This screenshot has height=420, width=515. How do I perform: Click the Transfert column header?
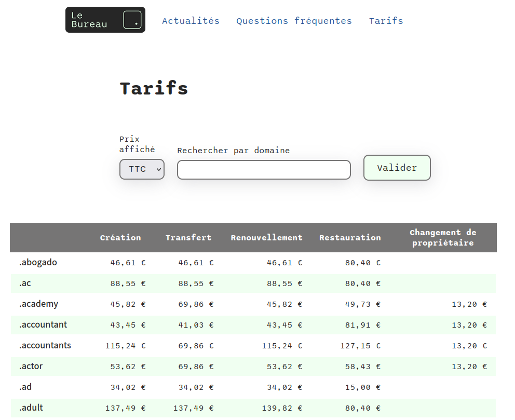(188, 237)
